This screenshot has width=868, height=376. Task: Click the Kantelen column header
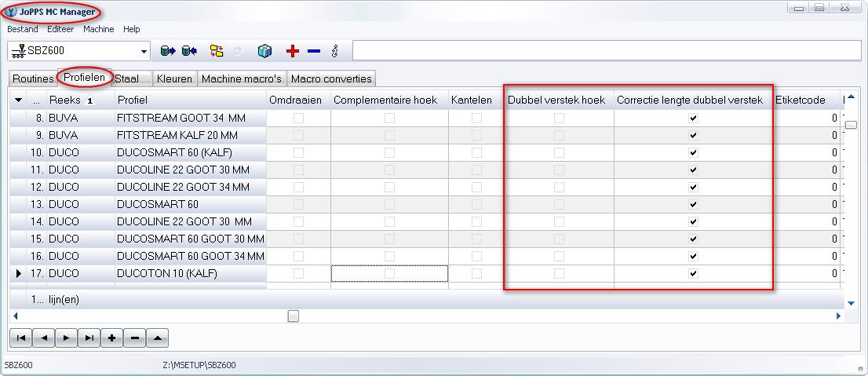[476, 100]
